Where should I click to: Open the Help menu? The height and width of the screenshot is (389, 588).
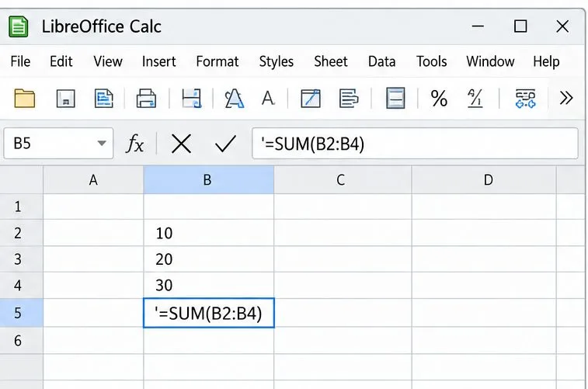546,61
